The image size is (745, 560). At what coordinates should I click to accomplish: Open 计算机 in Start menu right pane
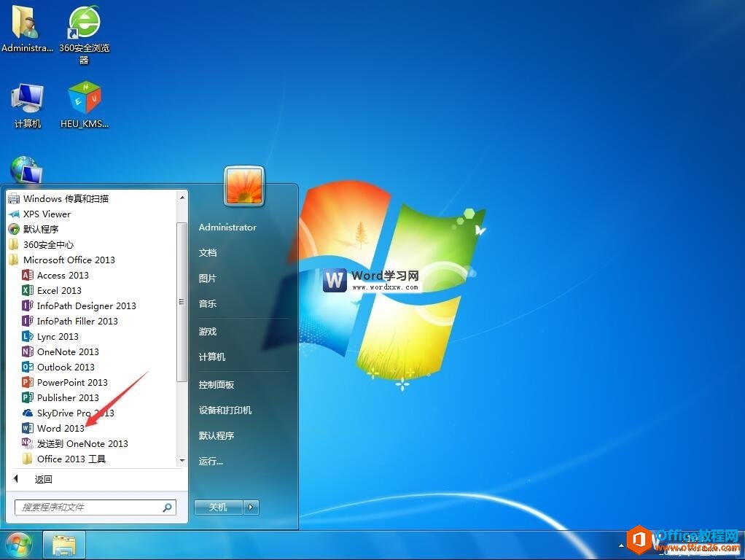[x=212, y=357]
